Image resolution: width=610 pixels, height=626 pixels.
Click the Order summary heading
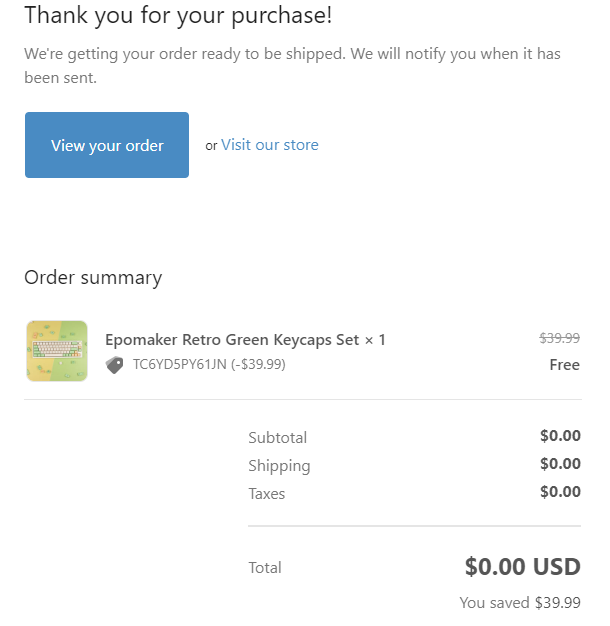click(93, 278)
